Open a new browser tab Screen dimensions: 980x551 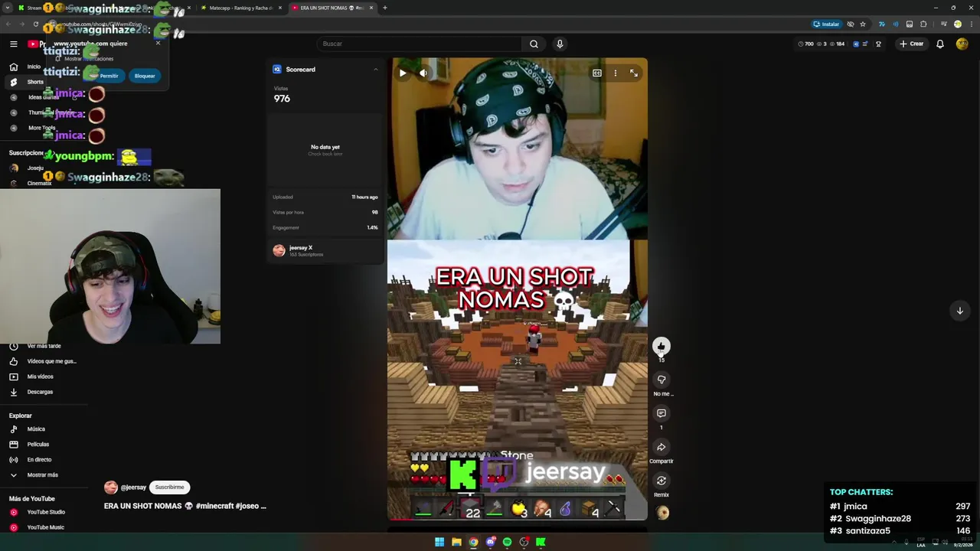pos(385,8)
